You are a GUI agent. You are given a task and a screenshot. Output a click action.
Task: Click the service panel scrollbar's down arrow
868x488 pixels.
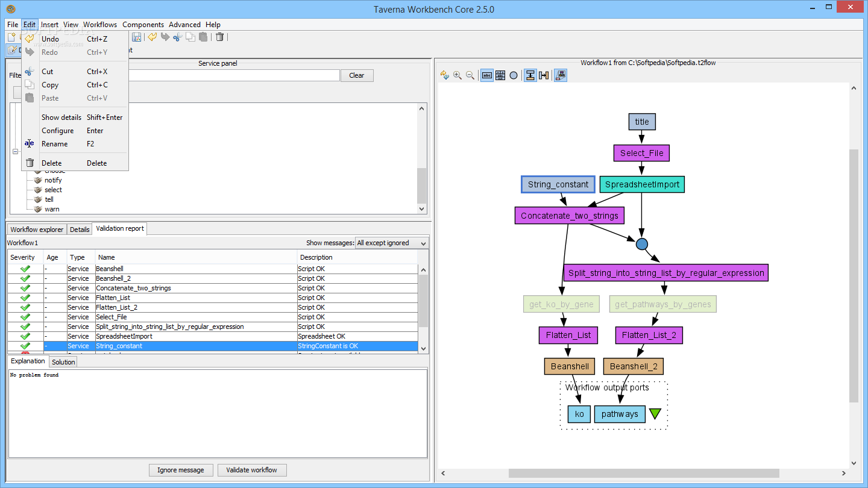coord(422,208)
